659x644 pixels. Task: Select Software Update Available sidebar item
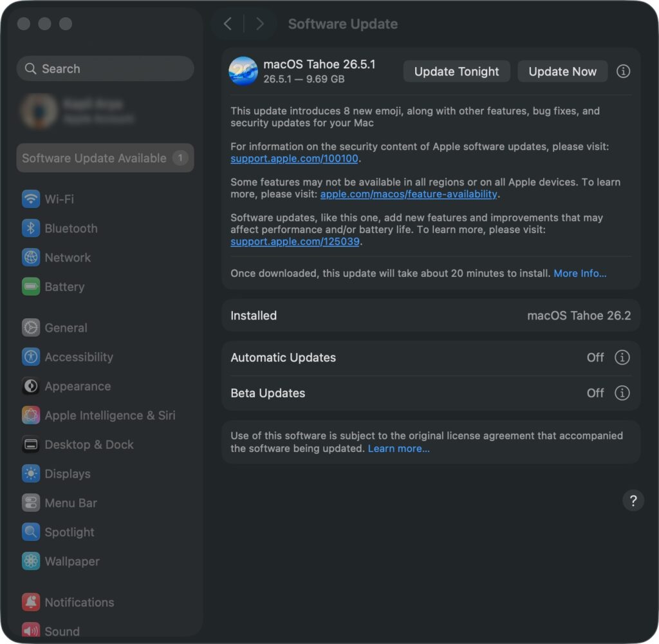click(x=105, y=158)
